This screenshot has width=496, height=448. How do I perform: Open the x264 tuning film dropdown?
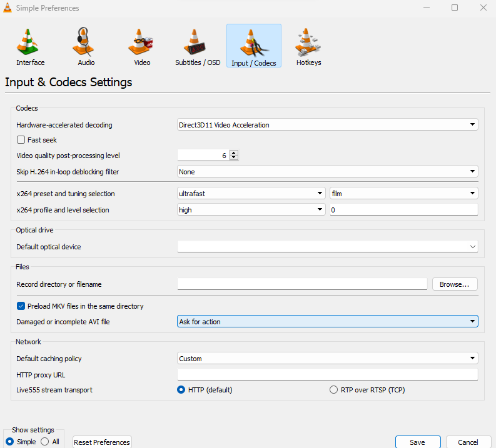click(x=403, y=193)
